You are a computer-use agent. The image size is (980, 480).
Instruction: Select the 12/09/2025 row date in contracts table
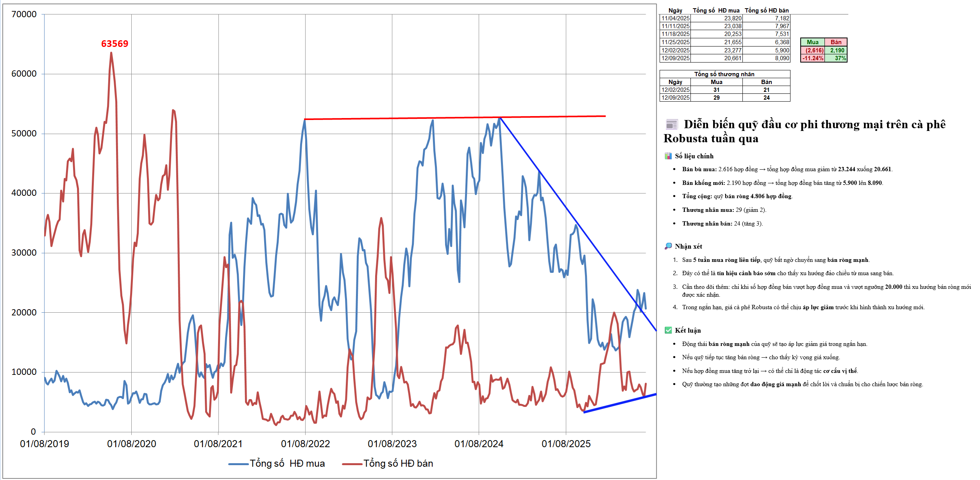pyautogui.click(x=675, y=58)
